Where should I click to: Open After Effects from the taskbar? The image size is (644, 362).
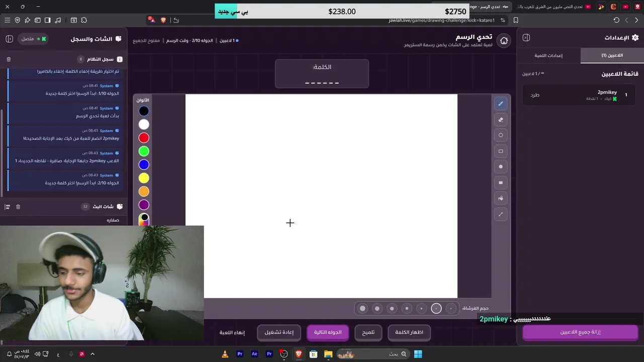[x=255, y=354]
